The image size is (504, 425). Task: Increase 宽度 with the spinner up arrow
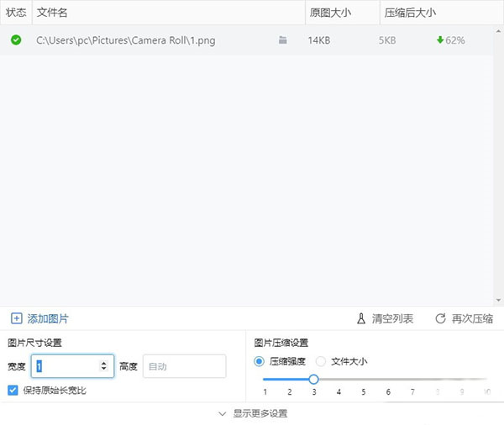coord(104,362)
